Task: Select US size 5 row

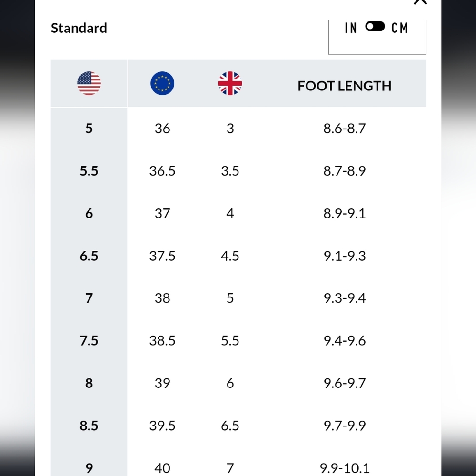Action: (x=89, y=129)
